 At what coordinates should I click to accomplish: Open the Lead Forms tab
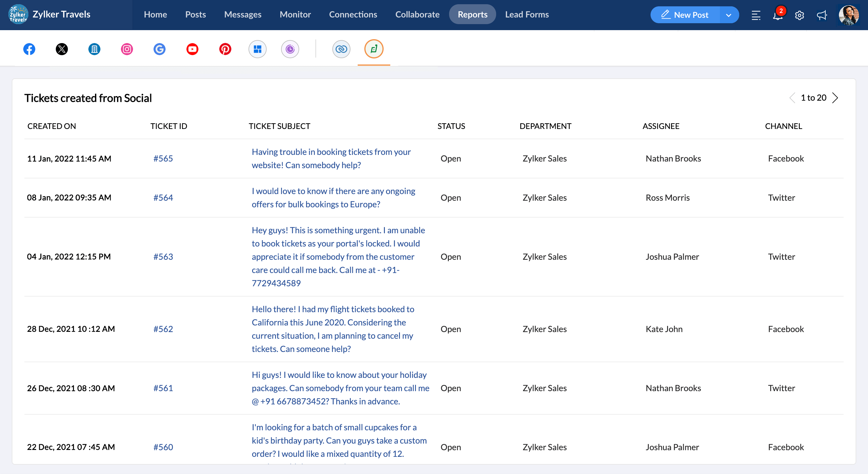[527, 14]
